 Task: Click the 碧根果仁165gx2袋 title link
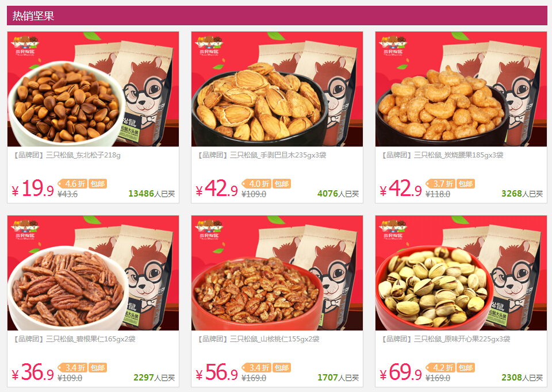pos(74,339)
